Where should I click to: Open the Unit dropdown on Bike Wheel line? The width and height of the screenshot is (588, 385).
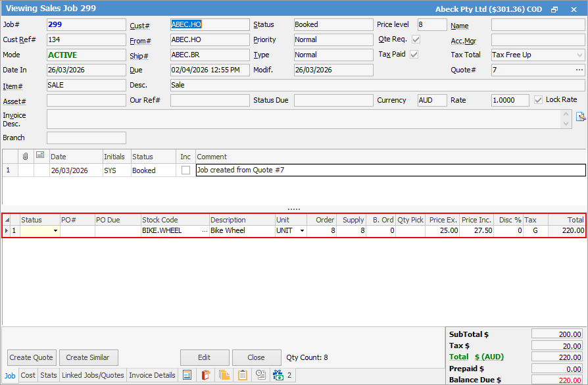pyautogui.click(x=302, y=231)
